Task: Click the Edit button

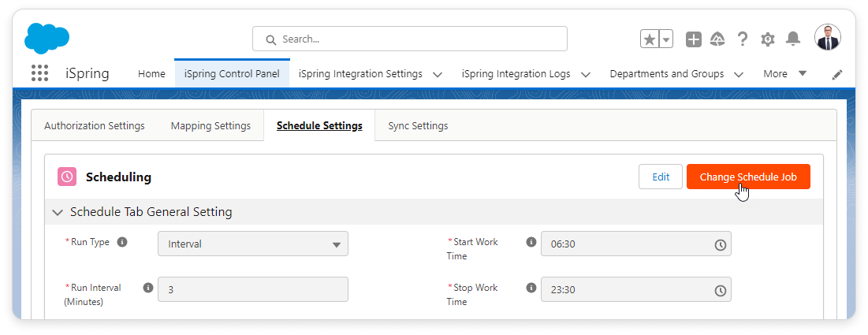Action: point(660,177)
